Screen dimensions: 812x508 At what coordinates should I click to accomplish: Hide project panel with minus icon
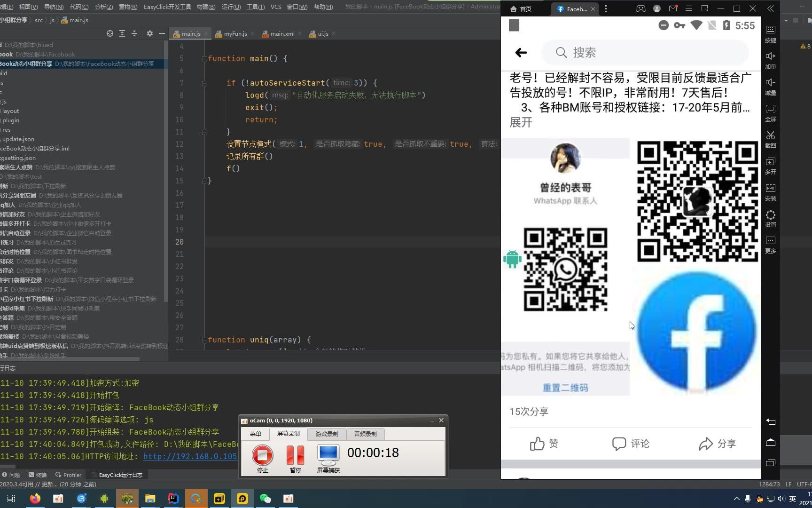[162, 33]
